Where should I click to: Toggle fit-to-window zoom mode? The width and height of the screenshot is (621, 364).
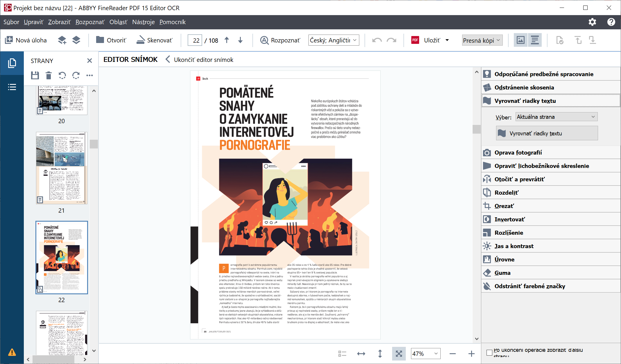pyautogui.click(x=399, y=354)
